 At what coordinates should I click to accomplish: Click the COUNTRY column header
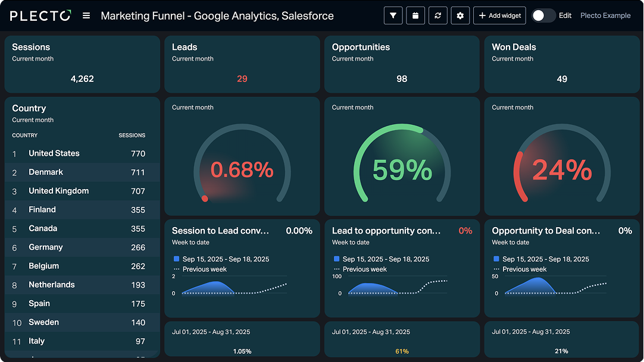[x=25, y=136]
